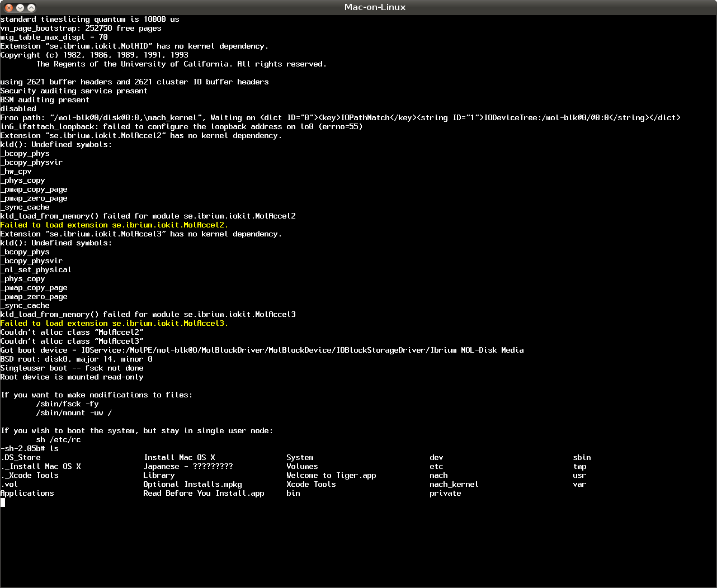Click the 'private' directory name
This screenshot has width=717, height=588.
coord(445,493)
